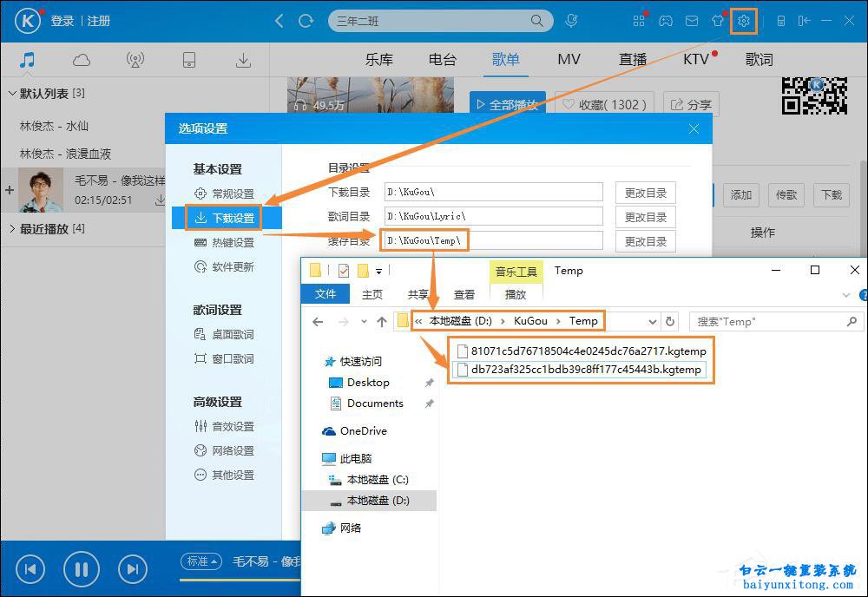Image resolution: width=868 pixels, height=597 pixels.
Task: Select the radio broadcast sidebar icon
Action: 135,59
